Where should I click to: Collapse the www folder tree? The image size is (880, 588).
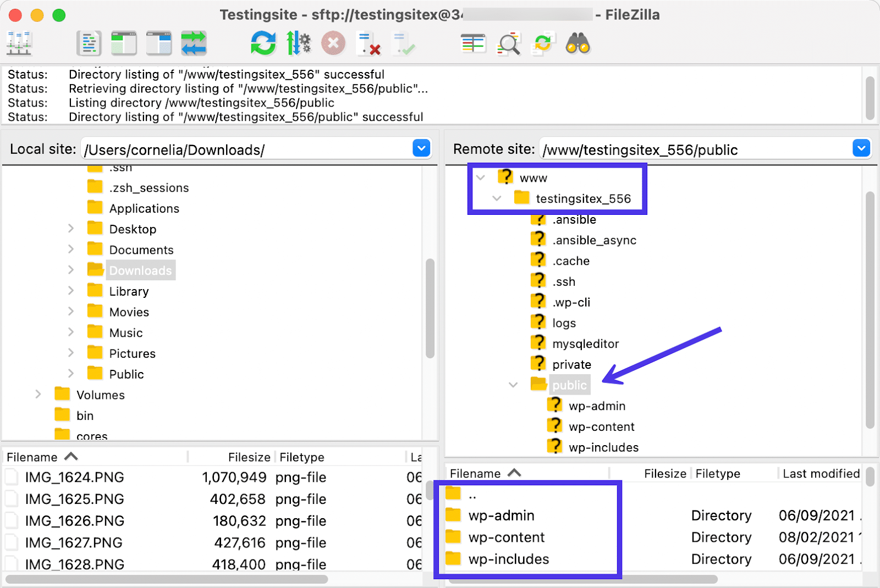[x=481, y=177]
